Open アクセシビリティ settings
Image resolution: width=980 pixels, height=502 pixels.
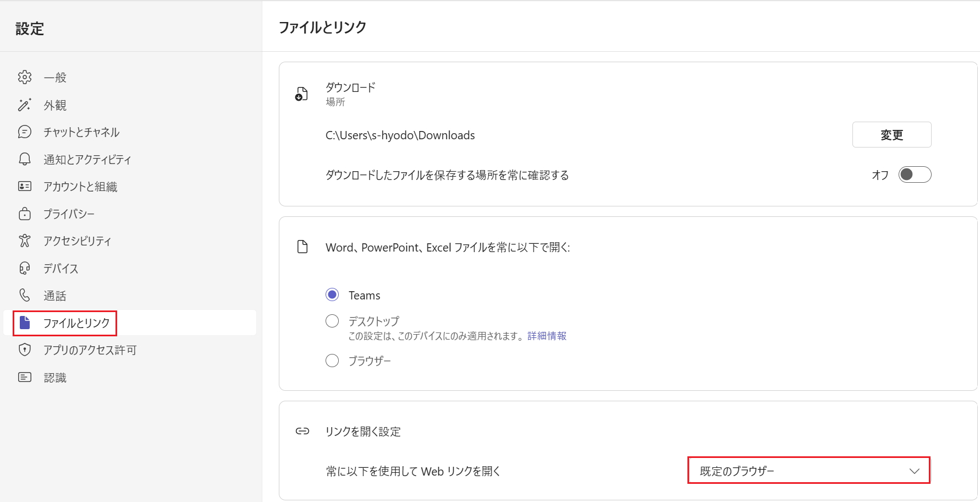tap(130, 241)
